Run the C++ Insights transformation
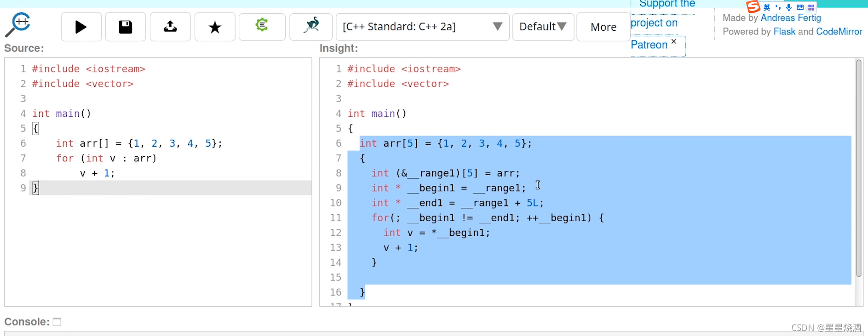This screenshot has width=868, height=336. pyautogui.click(x=81, y=27)
